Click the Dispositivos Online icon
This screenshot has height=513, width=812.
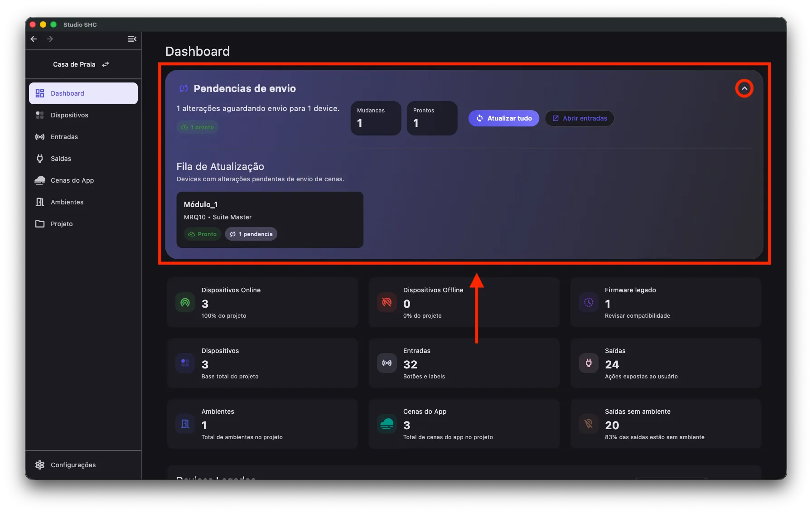[x=185, y=302]
